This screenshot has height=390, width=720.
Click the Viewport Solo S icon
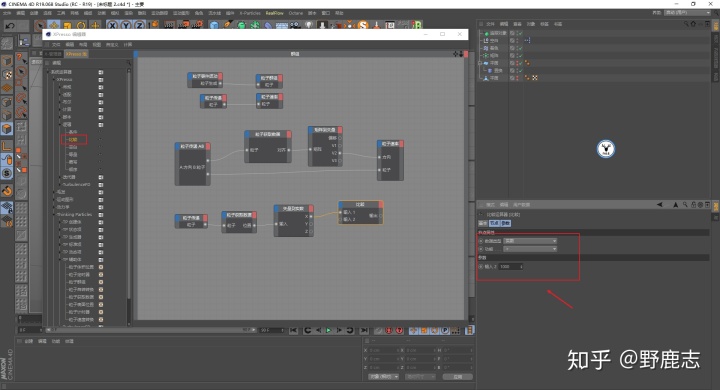7,173
